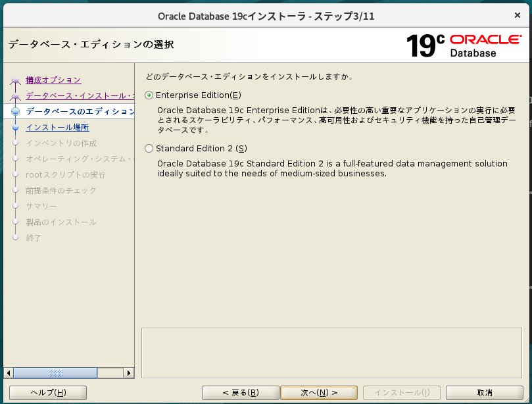
Task: Click the ヘルプ(H) button
Action: pyautogui.click(x=48, y=393)
